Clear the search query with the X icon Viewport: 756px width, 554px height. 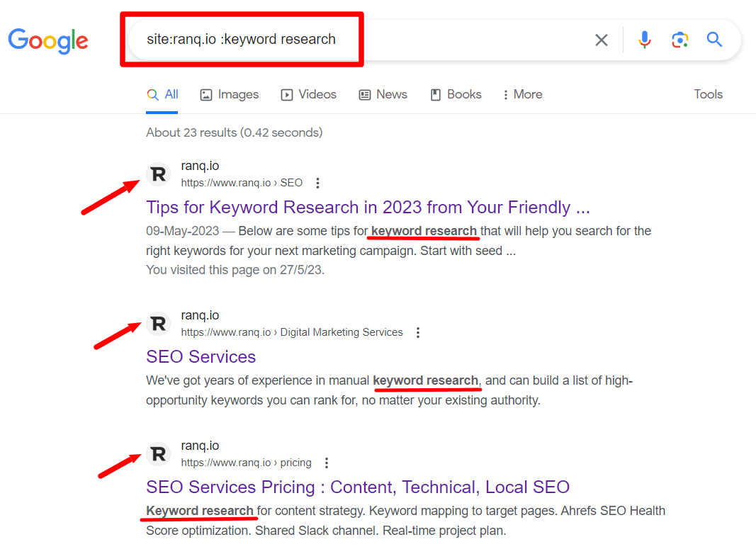(x=601, y=40)
